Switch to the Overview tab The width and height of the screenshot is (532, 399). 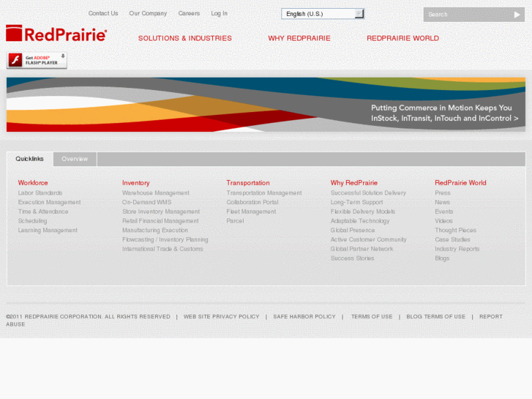[x=75, y=159]
